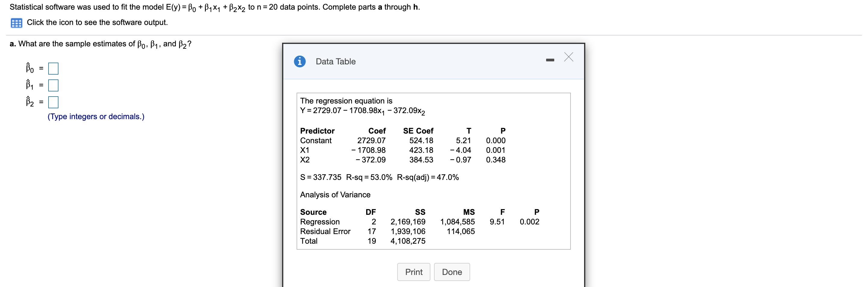This screenshot has width=868, height=287.
Task: Click the β1 answer input box
Action: (x=54, y=85)
